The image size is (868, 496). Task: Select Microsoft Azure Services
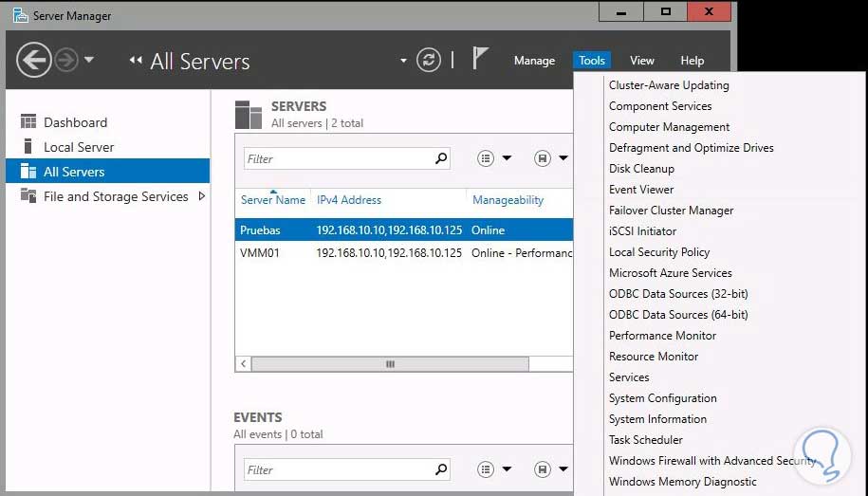pyautogui.click(x=670, y=273)
